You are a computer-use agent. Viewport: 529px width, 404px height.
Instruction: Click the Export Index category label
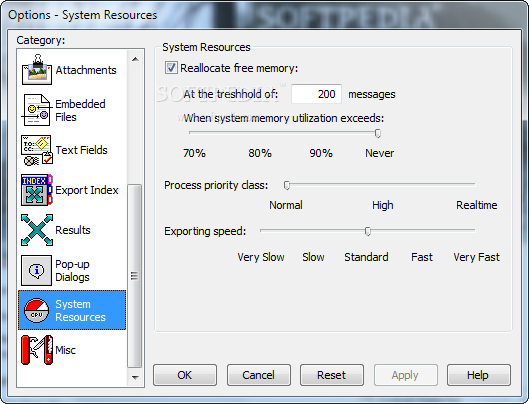pyautogui.click(x=87, y=190)
